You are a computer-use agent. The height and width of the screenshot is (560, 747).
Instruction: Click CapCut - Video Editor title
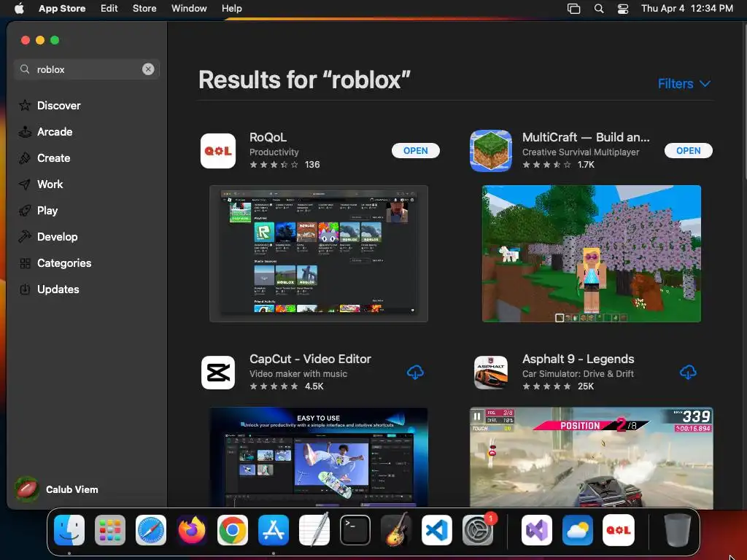tap(310, 359)
